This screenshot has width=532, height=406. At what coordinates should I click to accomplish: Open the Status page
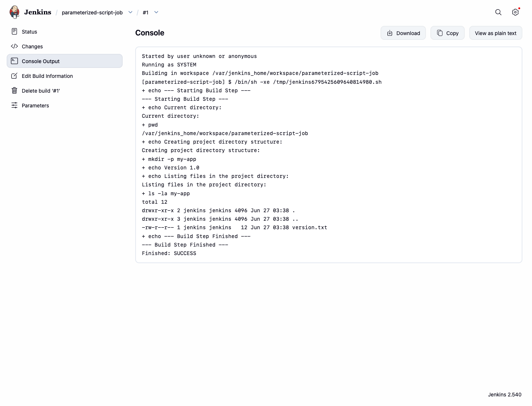[65, 32]
